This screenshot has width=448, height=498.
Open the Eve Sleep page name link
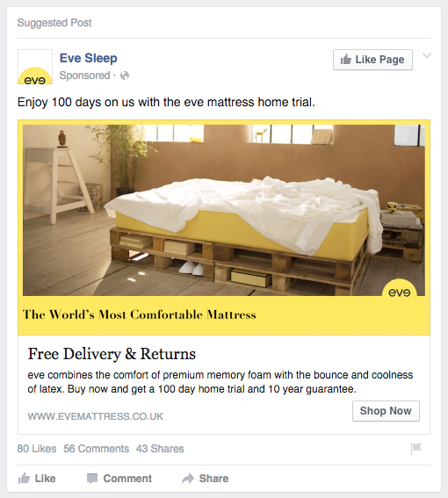click(89, 58)
